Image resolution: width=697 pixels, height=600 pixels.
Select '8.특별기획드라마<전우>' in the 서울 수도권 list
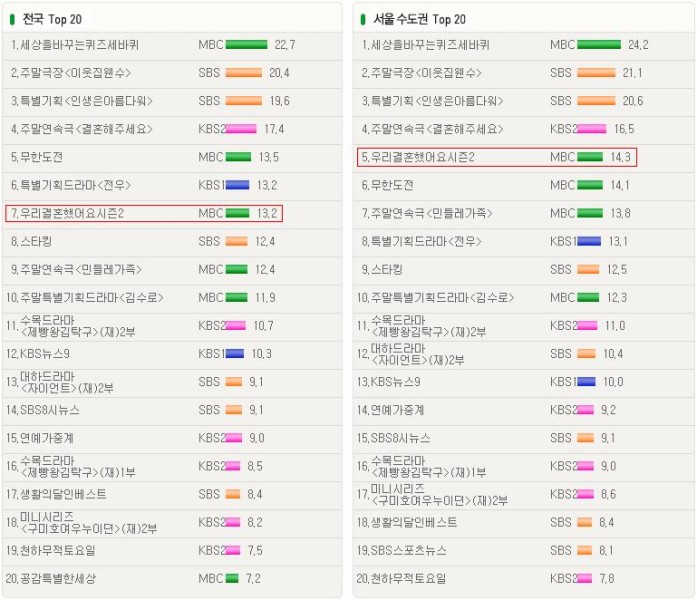coord(422,241)
